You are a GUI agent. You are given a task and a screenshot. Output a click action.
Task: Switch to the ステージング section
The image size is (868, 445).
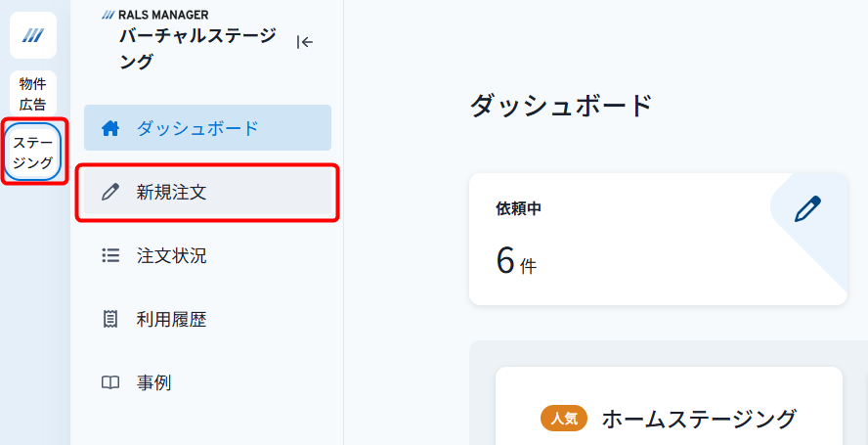coord(33,152)
